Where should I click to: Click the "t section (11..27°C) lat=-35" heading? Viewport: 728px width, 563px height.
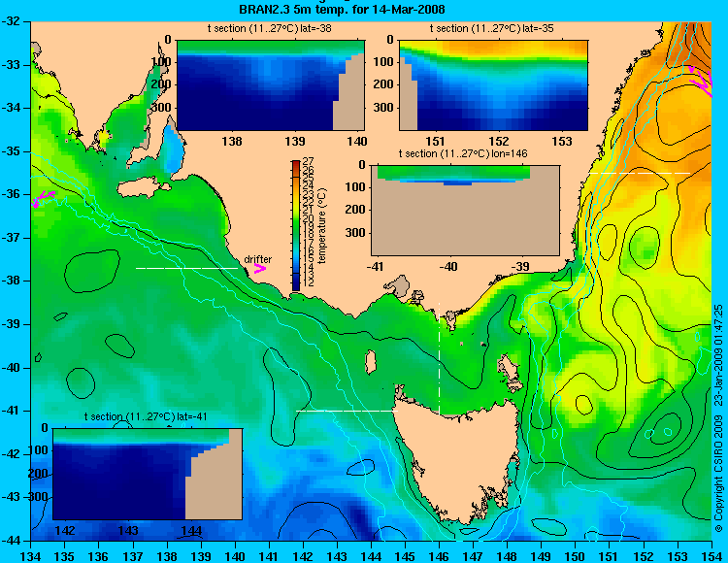(x=491, y=28)
